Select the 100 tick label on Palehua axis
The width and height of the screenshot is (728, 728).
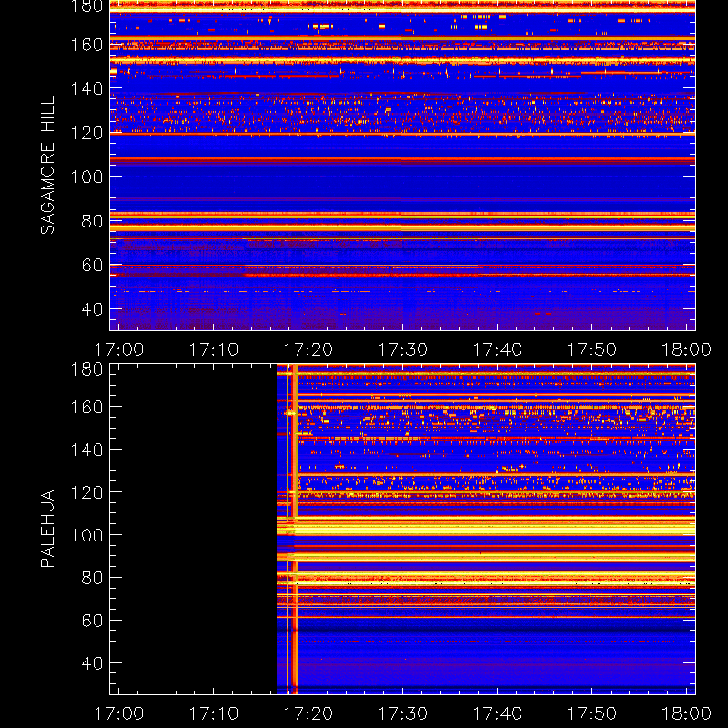[x=86, y=535]
